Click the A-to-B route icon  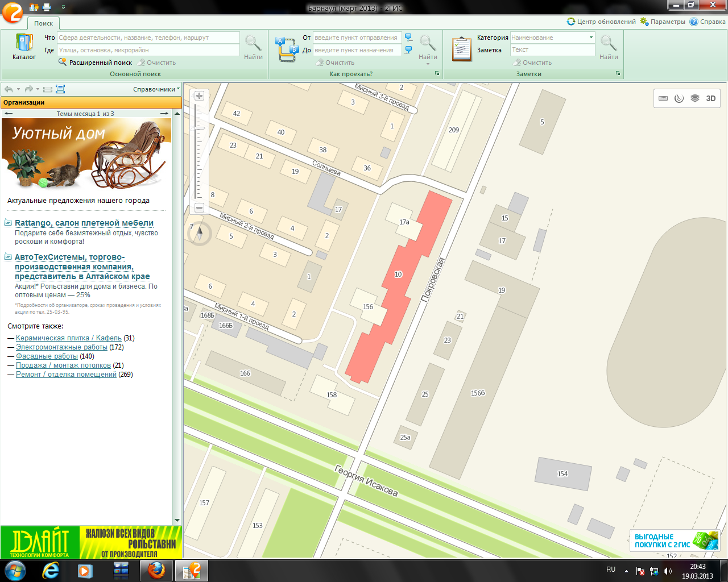pos(287,49)
